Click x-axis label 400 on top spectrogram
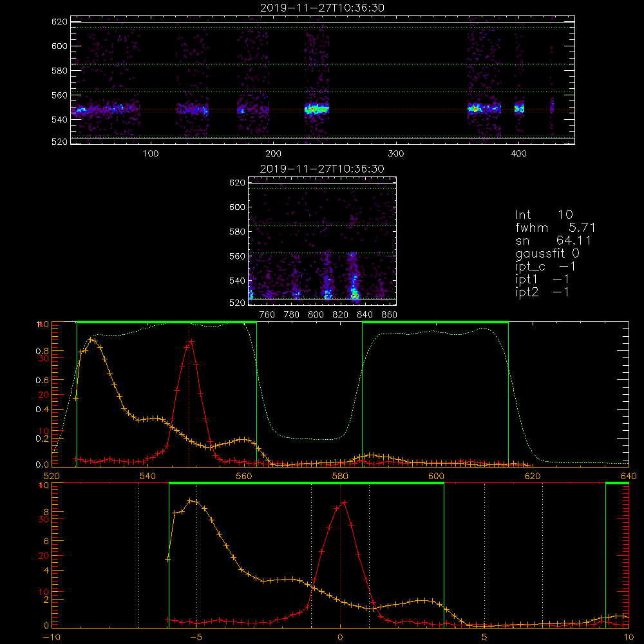The image size is (644, 644). coord(518,154)
